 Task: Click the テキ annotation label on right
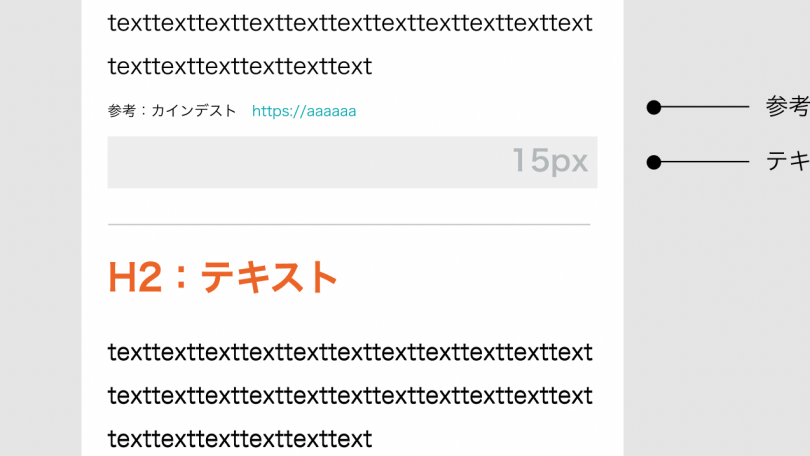tap(787, 162)
